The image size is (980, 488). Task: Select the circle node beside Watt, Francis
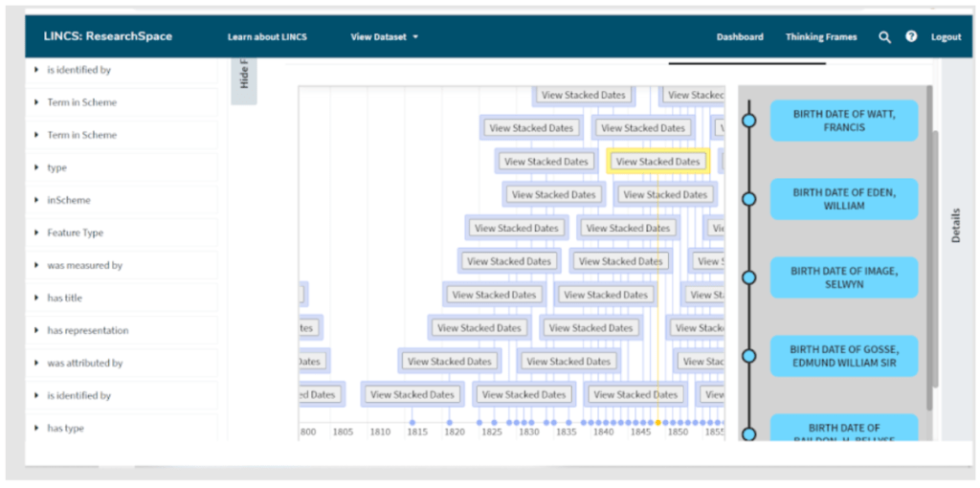pyautogui.click(x=749, y=121)
